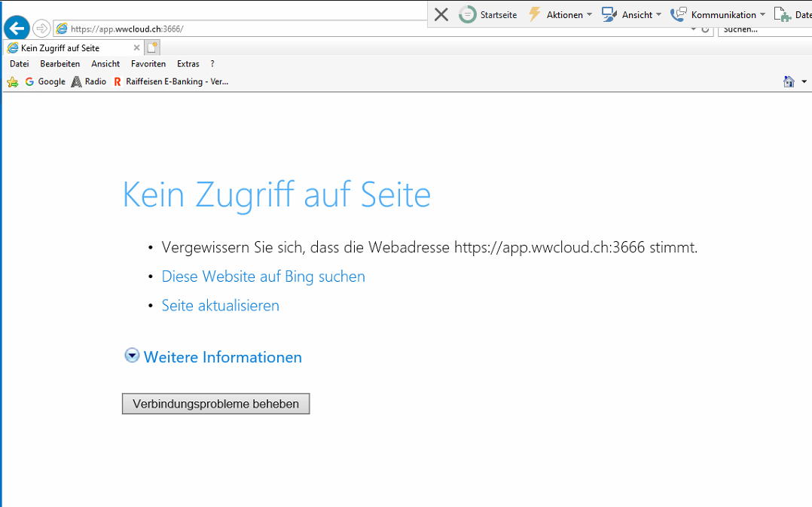Open the Google favorite bookmark
The image size is (812, 507).
tap(45, 82)
